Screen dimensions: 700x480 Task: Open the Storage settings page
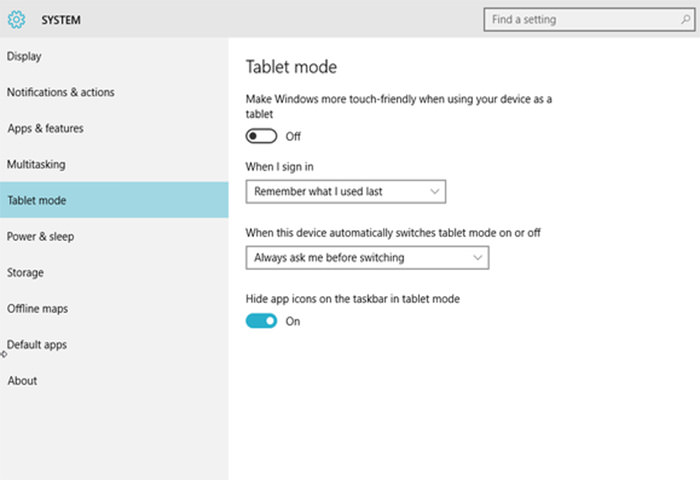click(x=25, y=272)
